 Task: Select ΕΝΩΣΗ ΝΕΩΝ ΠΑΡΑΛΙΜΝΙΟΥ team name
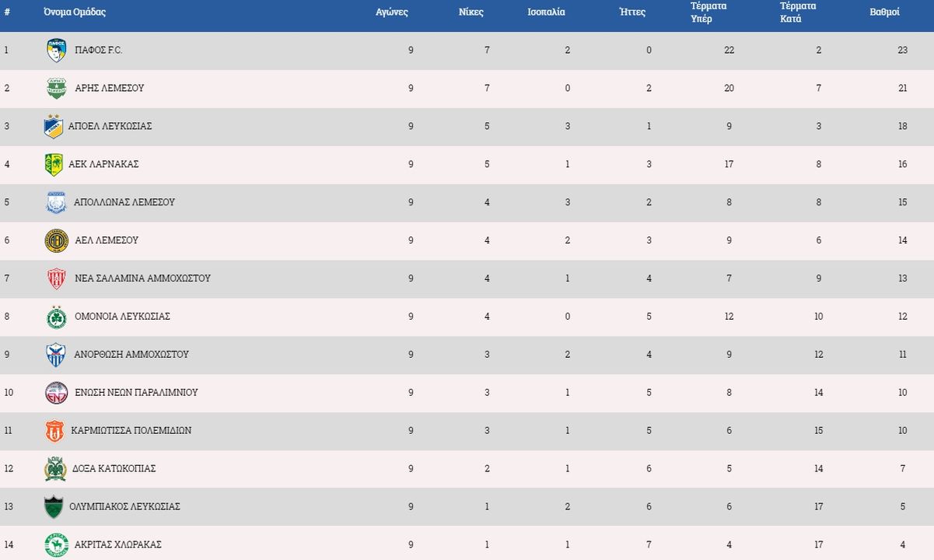tap(136, 393)
